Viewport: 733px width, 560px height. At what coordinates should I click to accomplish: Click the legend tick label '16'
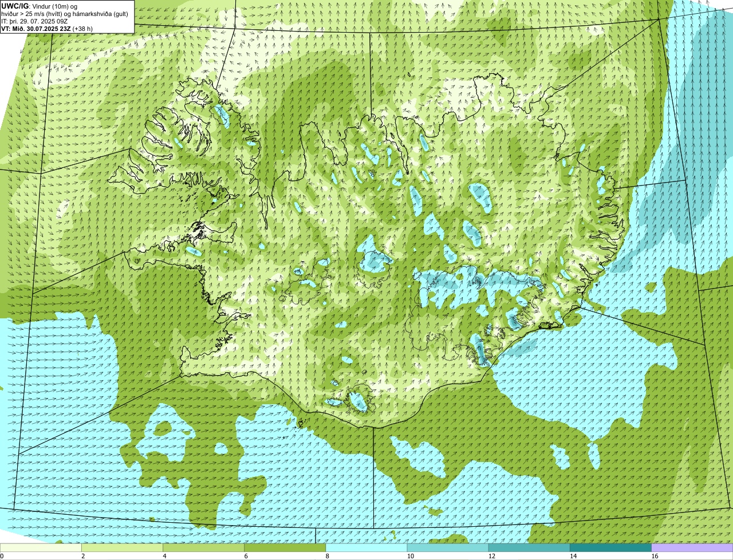[654, 556]
